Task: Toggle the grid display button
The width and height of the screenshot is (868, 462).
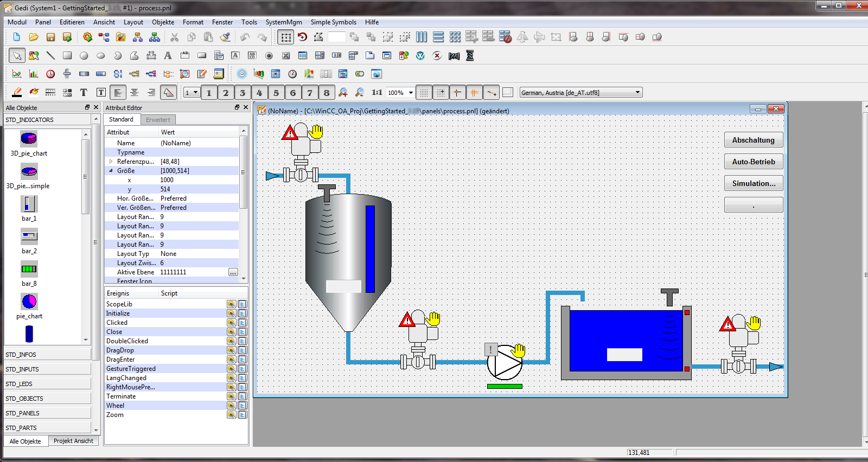Action: point(424,93)
